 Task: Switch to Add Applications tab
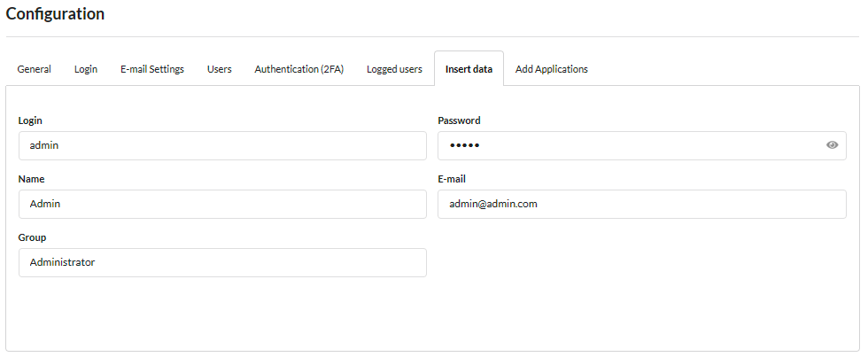(551, 69)
